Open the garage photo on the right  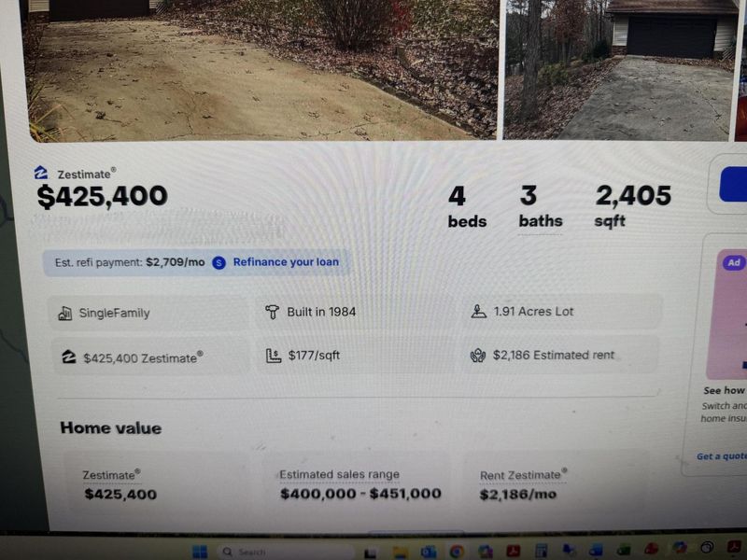pyautogui.click(x=621, y=70)
